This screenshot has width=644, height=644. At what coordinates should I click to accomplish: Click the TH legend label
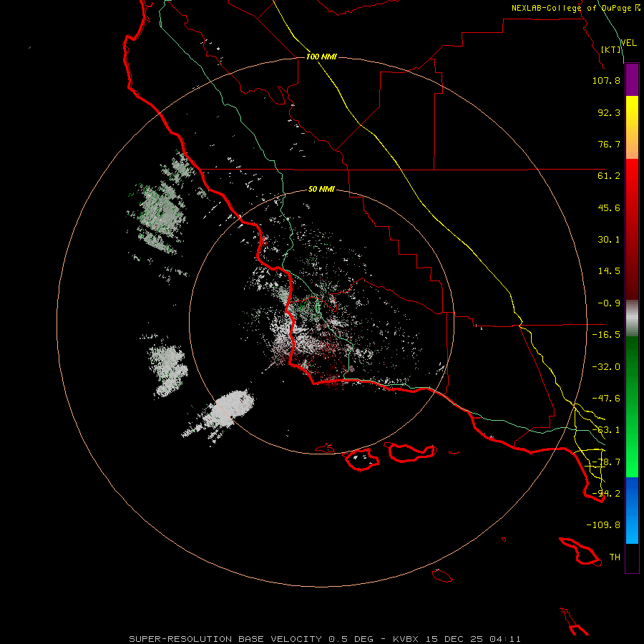(x=615, y=557)
